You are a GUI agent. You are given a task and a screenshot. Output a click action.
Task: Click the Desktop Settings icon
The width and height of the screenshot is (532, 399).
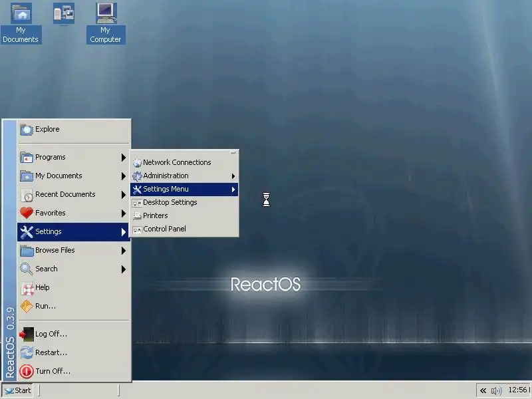point(137,203)
